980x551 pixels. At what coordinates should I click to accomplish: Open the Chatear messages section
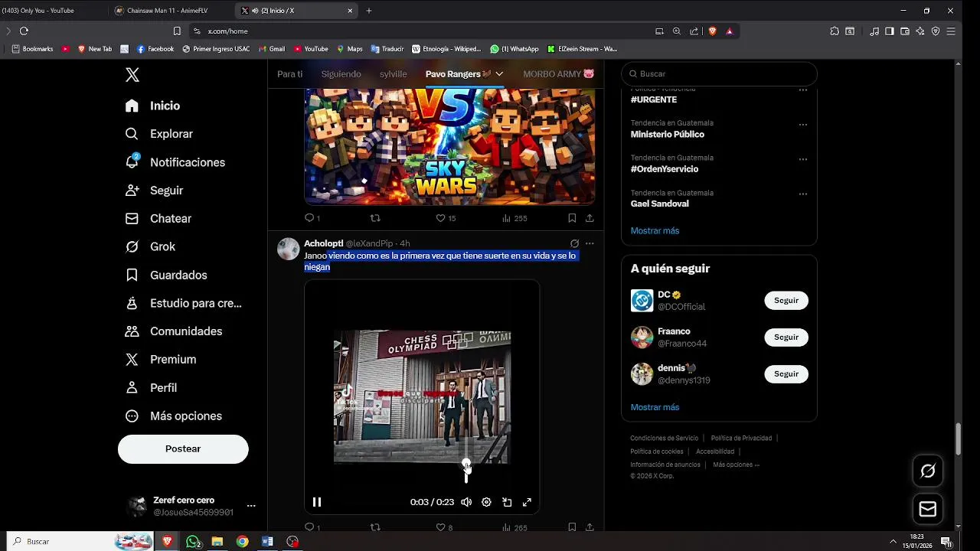point(158,219)
